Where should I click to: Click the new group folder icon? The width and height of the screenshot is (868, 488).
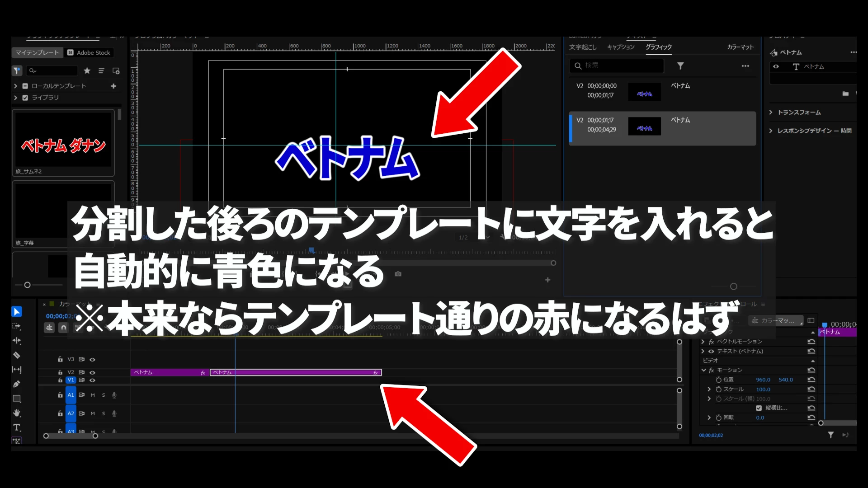tap(845, 94)
